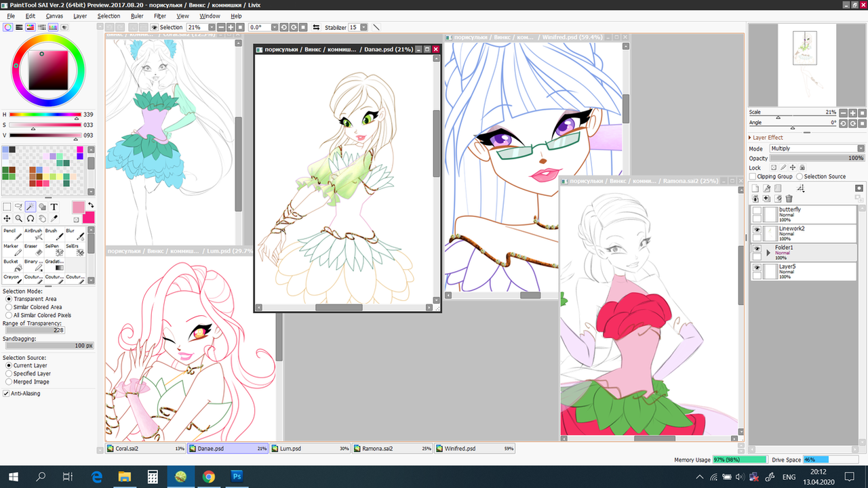The width and height of the screenshot is (868, 488).
Task: Select the Zoom magnifier tool
Action: pos(18,218)
